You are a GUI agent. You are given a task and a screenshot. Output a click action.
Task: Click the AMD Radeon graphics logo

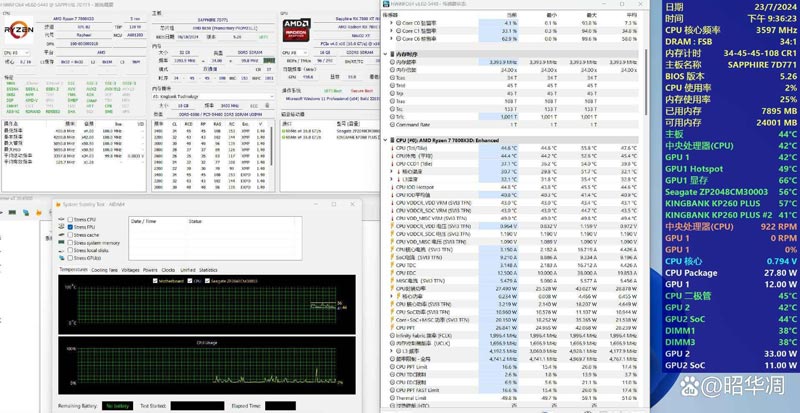pyautogui.click(x=294, y=30)
